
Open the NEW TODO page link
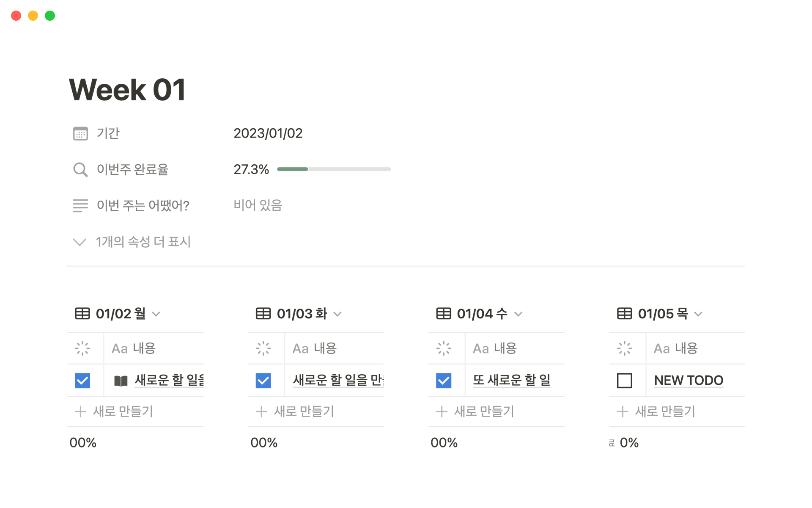coord(688,381)
